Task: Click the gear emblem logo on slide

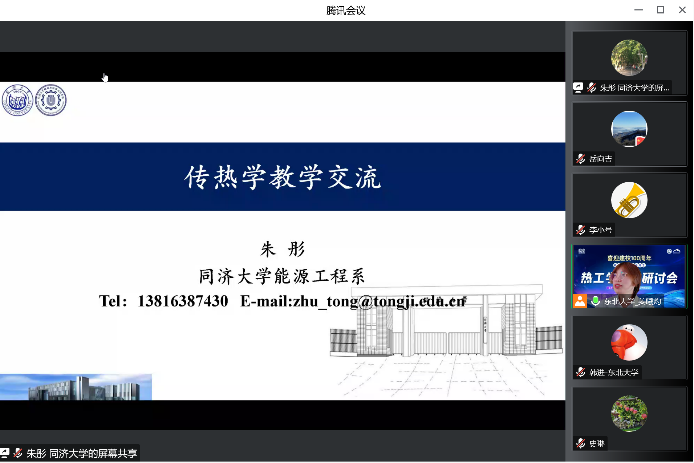Action: click(51, 100)
